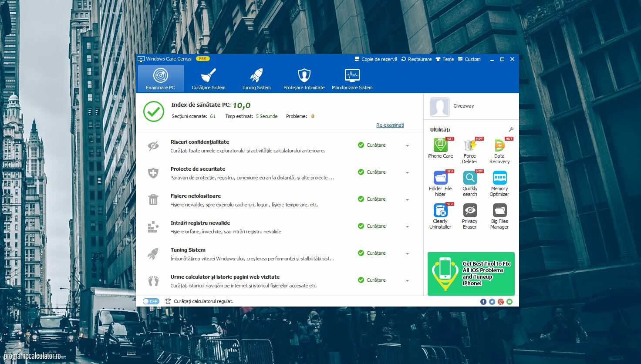Toggle the scheduled cleaning OFF switch
Screen dimensions: 641x364
151,301
